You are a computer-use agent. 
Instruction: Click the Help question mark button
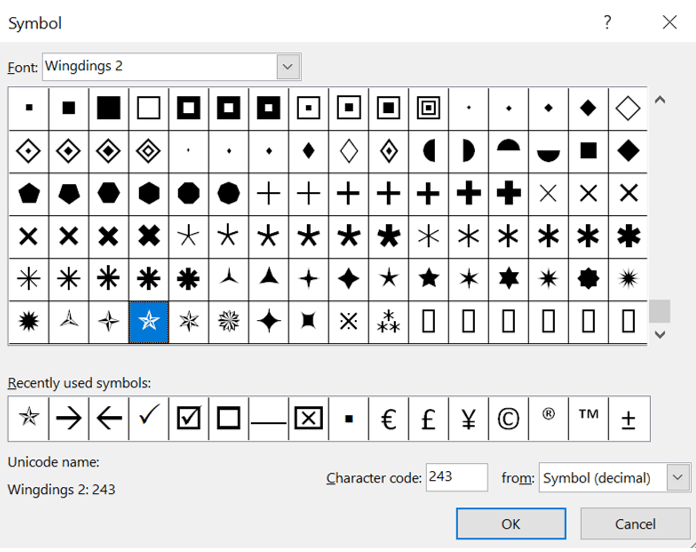[607, 22]
